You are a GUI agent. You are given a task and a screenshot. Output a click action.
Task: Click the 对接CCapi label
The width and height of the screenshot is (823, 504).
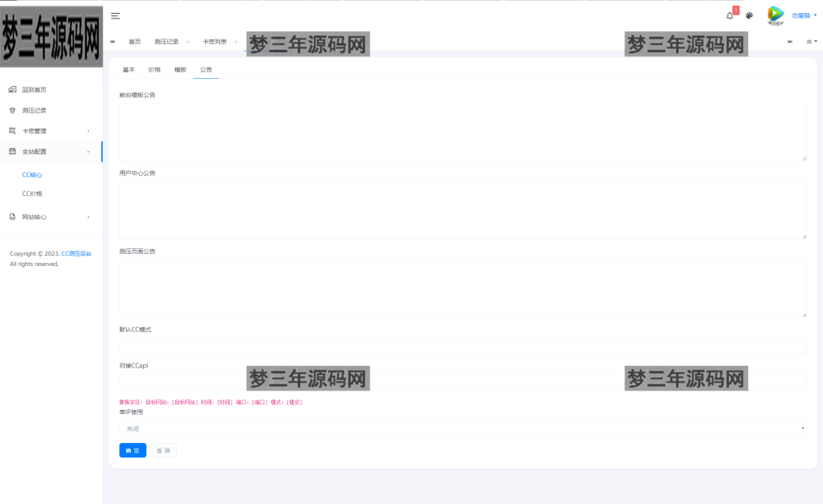point(133,366)
